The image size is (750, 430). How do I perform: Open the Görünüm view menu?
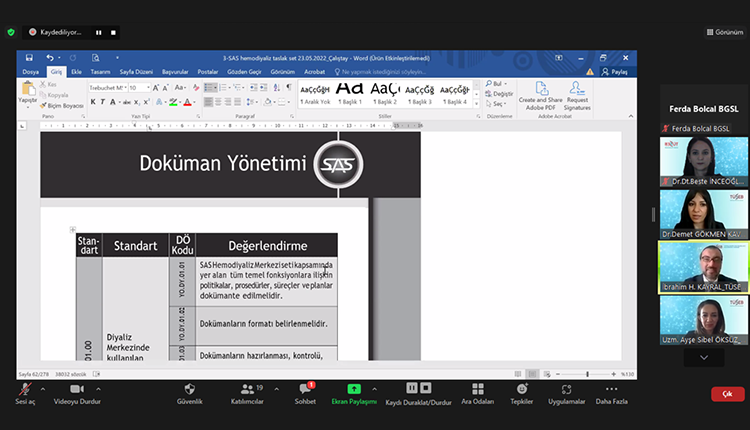tap(723, 32)
